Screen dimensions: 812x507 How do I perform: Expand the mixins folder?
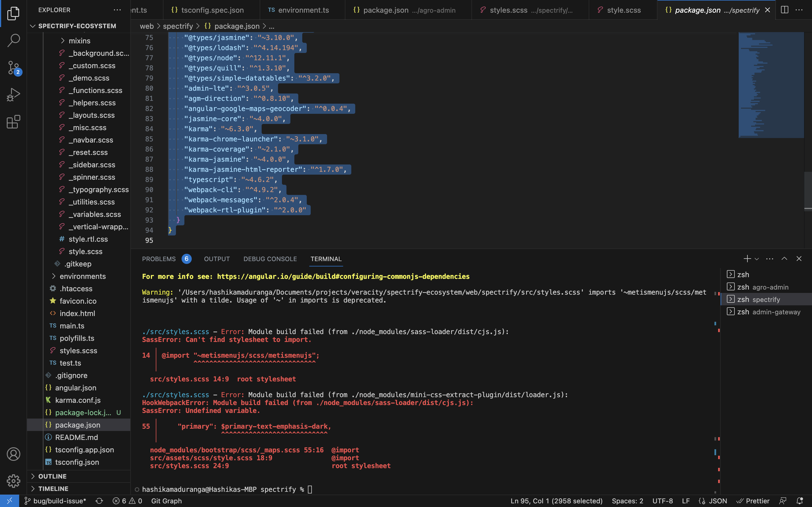point(80,41)
